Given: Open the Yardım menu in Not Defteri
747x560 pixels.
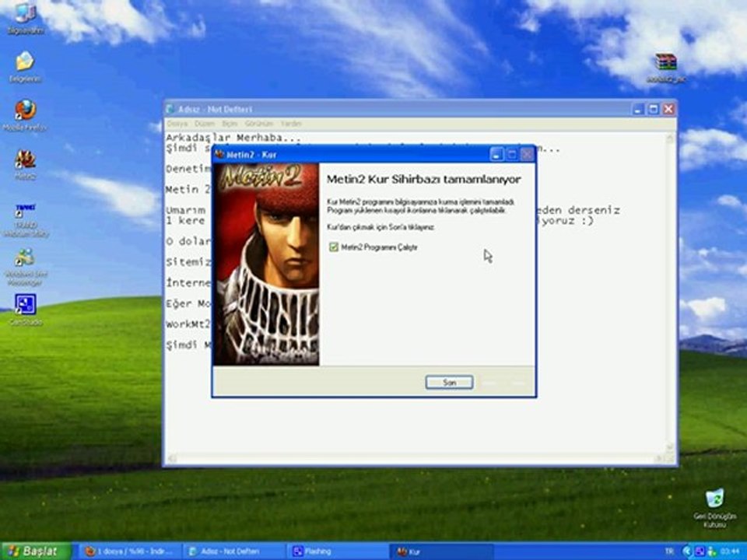Looking at the screenshot, I should 290,124.
